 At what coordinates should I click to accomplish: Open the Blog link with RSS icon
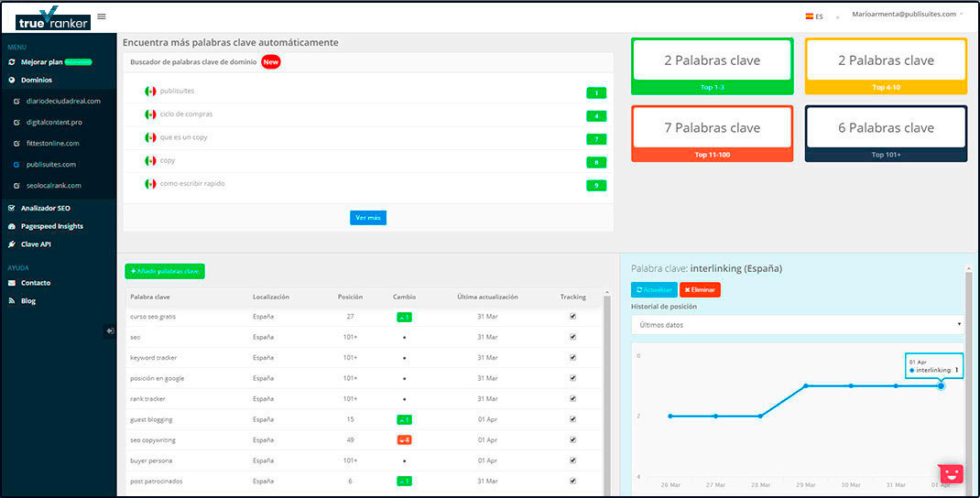tap(28, 301)
